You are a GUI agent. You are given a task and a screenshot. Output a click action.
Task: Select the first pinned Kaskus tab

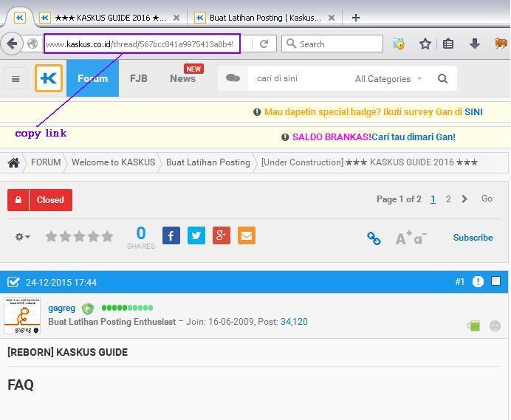[x=19, y=18]
